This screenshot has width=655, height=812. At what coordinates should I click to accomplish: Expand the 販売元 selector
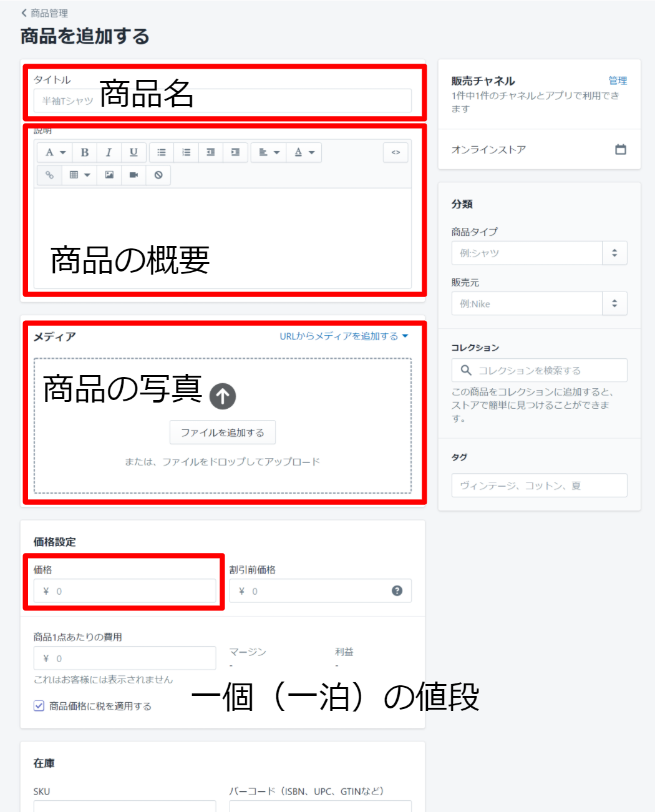(x=614, y=303)
